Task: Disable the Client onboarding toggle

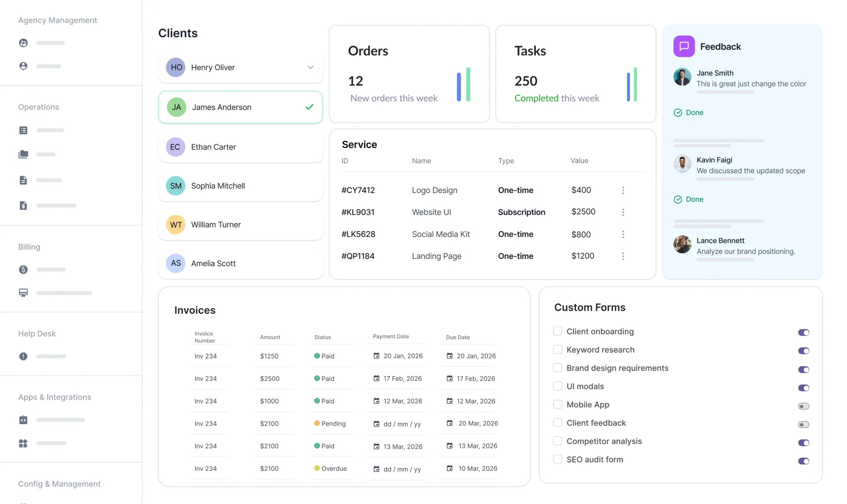Action: (x=803, y=332)
